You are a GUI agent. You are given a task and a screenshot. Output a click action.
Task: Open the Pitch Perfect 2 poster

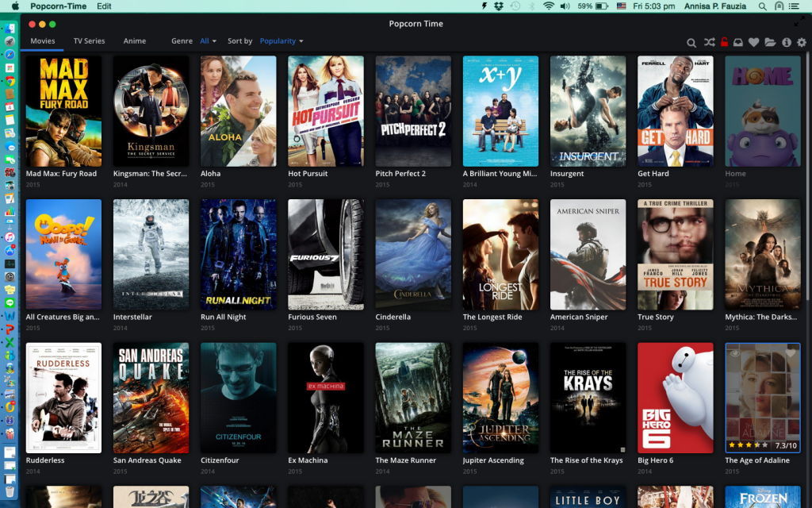(x=413, y=111)
